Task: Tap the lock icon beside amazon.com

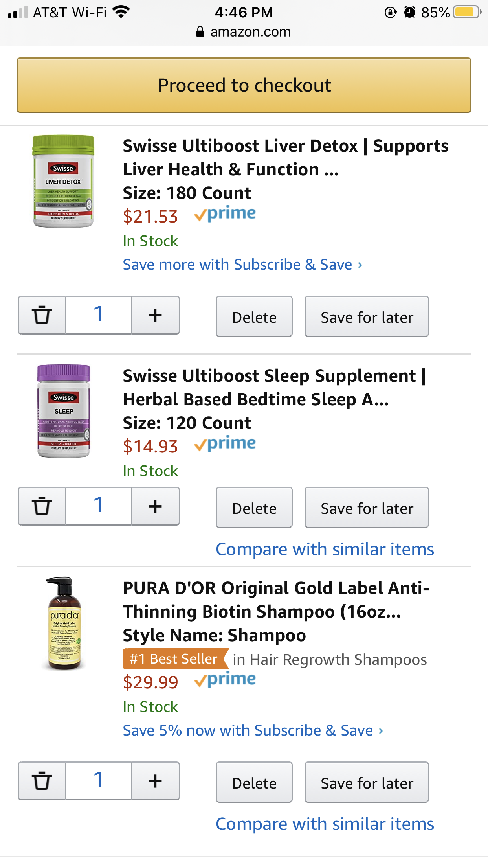Action: click(x=200, y=32)
